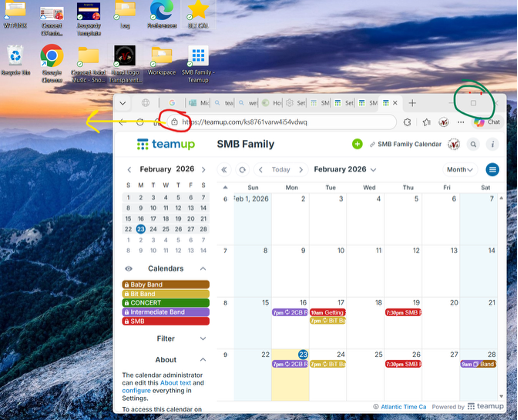Open the 9am Band event on February 28
The image size is (518, 420).
(478, 364)
